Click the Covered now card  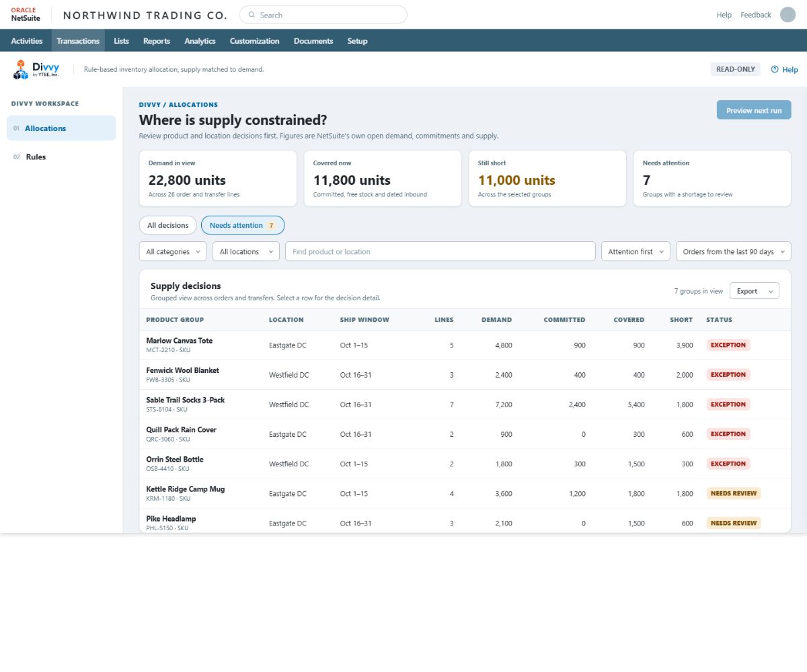click(x=383, y=178)
